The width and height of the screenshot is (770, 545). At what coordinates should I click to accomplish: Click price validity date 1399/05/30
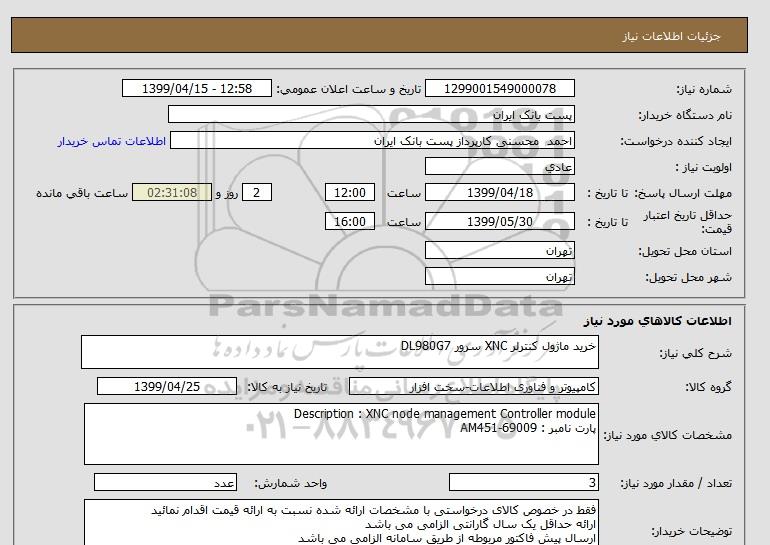click(499, 221)
